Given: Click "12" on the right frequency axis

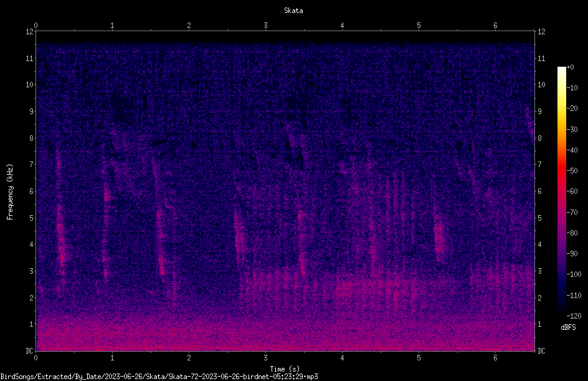Looking at the screenshot, I should click(x=541, y=32).
